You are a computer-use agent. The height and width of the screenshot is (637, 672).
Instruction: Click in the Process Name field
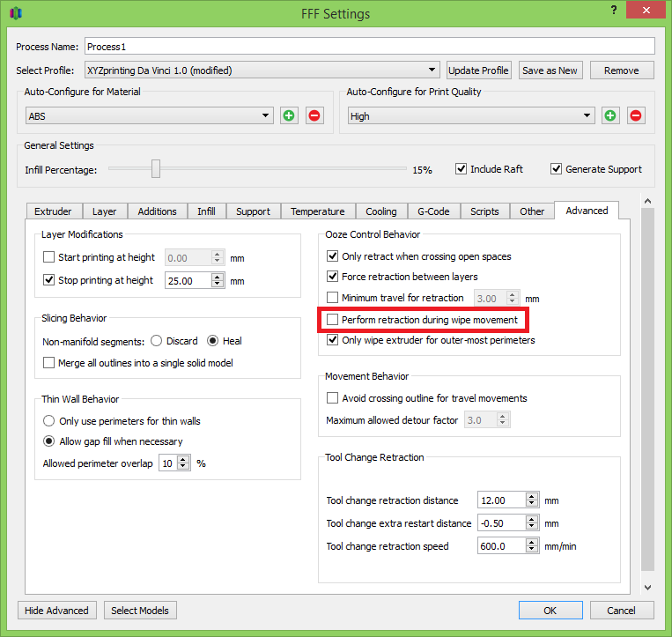(x=369, y=47)
